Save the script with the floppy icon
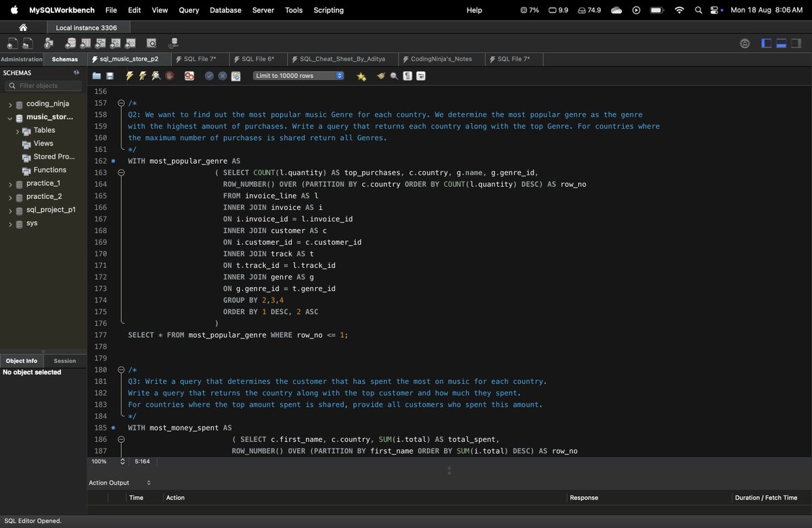 [110, 76]
